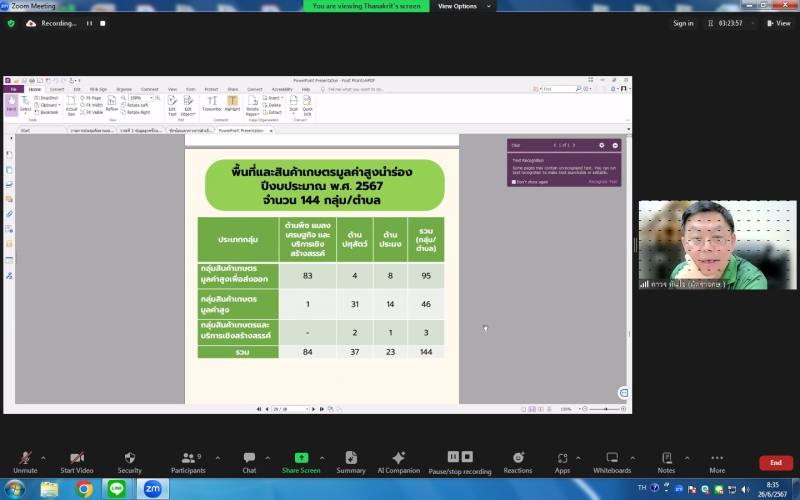Pause or stop the recording
This screenshot has width=800, height=500.
[x=460, y=462]
